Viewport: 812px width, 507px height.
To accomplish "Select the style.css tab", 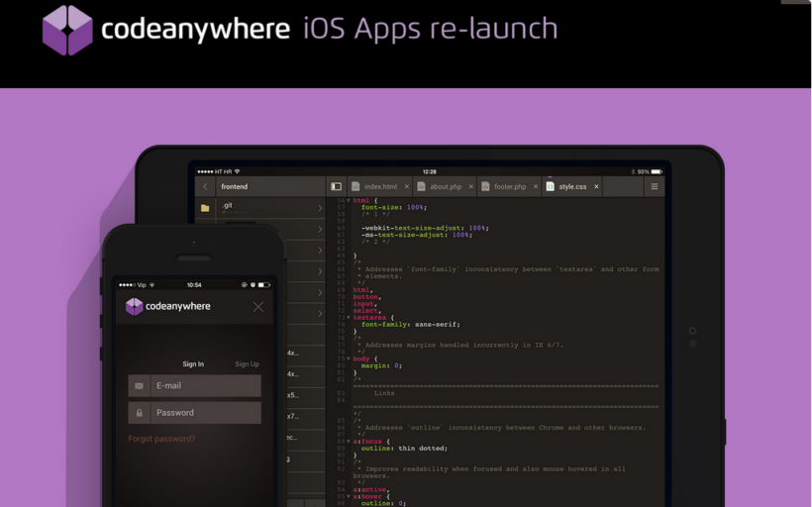I will 572,186.
